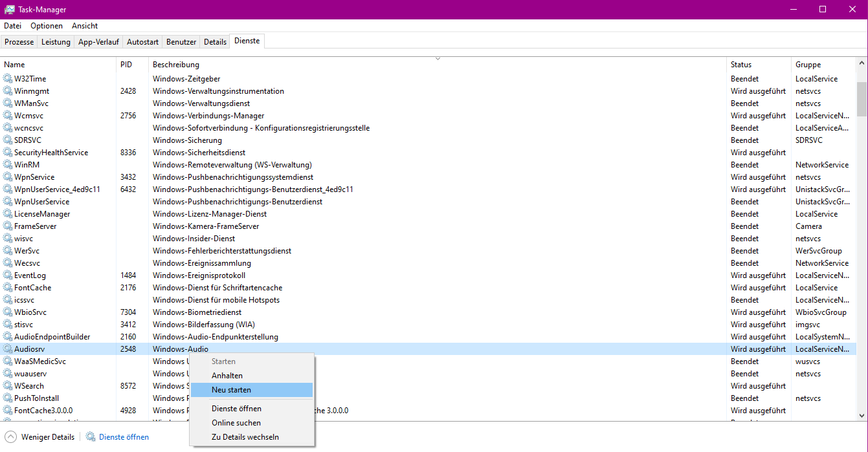Click the gear icon next to W32Time
868x452 pixels.
tap(8, 79)
